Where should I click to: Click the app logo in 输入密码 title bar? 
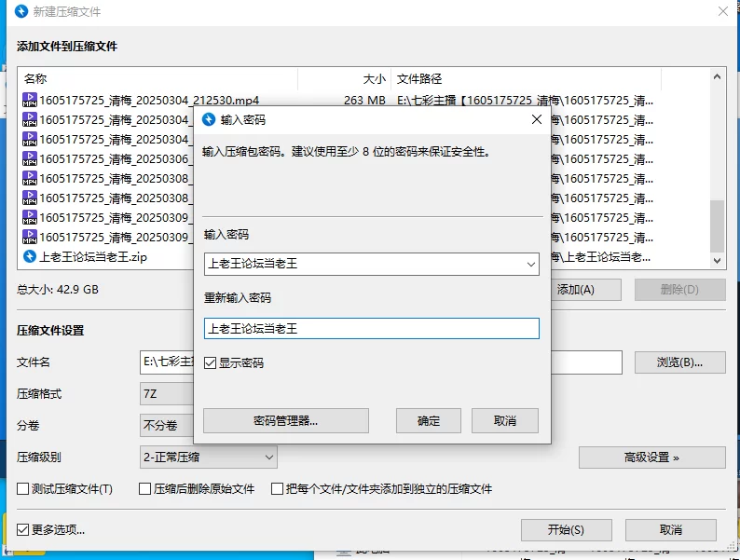point(209,120)
